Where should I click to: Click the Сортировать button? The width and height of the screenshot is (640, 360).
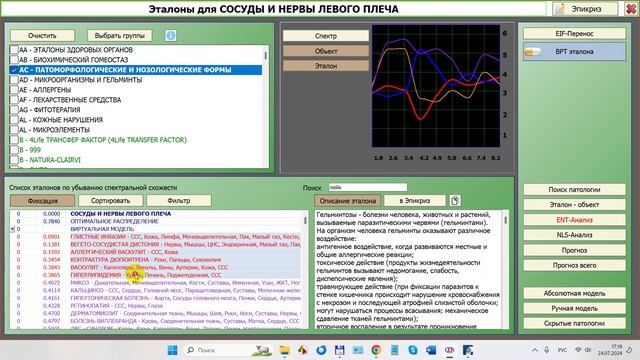pyautogui.click(x=111, y=200)
